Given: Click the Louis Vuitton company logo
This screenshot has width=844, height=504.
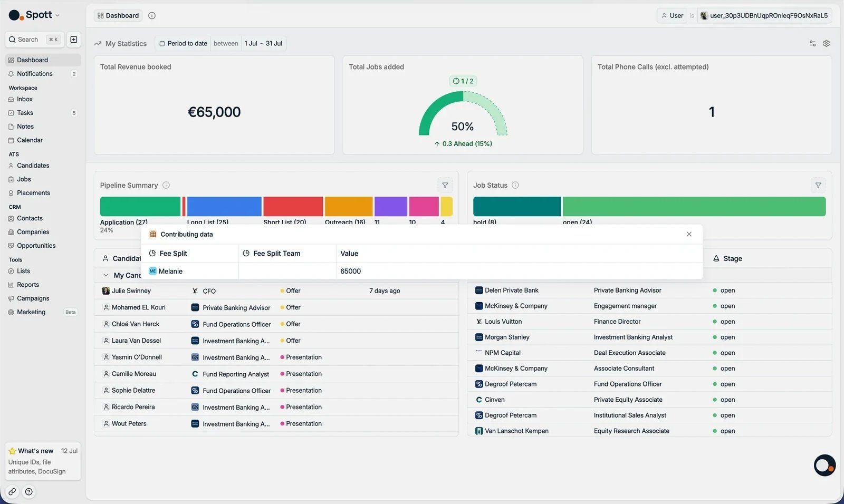Looking at the screenshot, I should [479, 322].
